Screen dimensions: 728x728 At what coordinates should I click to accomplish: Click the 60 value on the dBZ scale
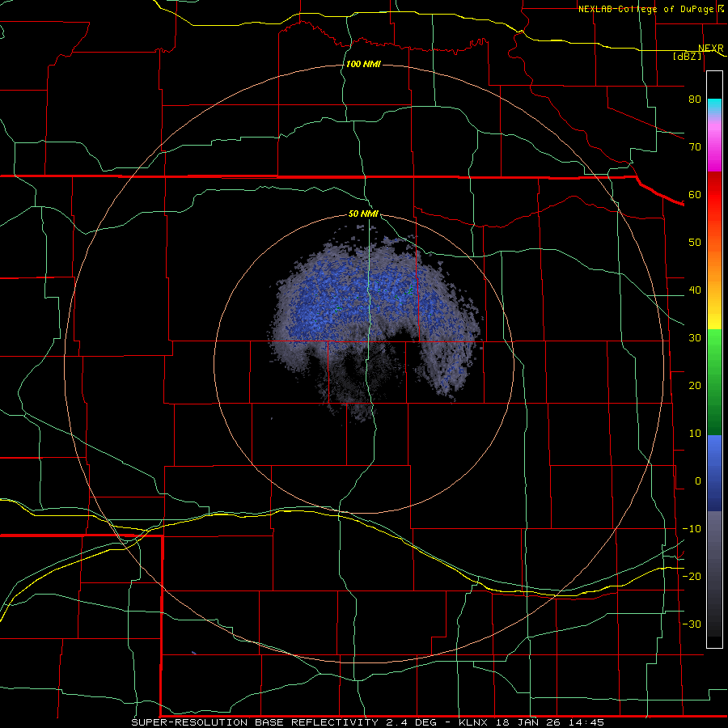point(695,194)
